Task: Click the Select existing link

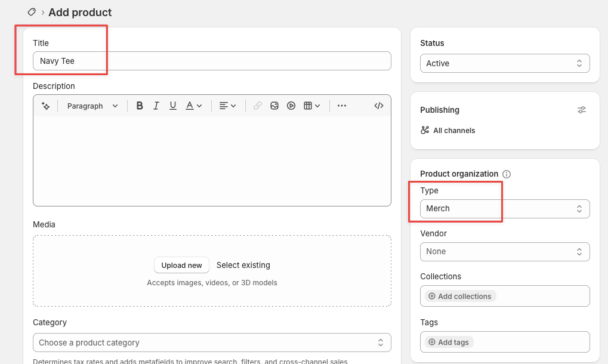Action: tap(243, 265)
